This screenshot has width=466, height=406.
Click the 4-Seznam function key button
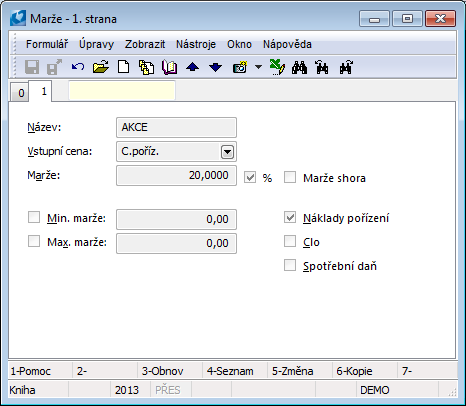[235, 371]
